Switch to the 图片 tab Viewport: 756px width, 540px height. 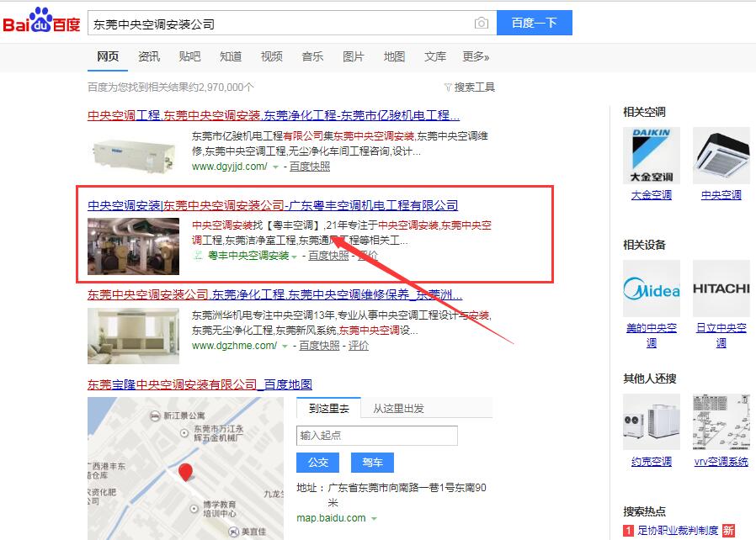pyautogui.click(x=354, y=56)
